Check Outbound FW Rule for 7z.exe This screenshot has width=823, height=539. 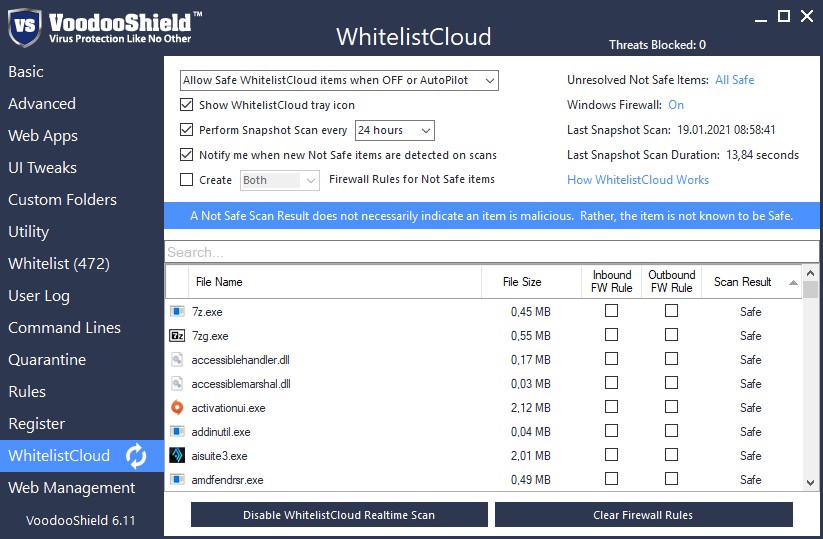(671, 311)
